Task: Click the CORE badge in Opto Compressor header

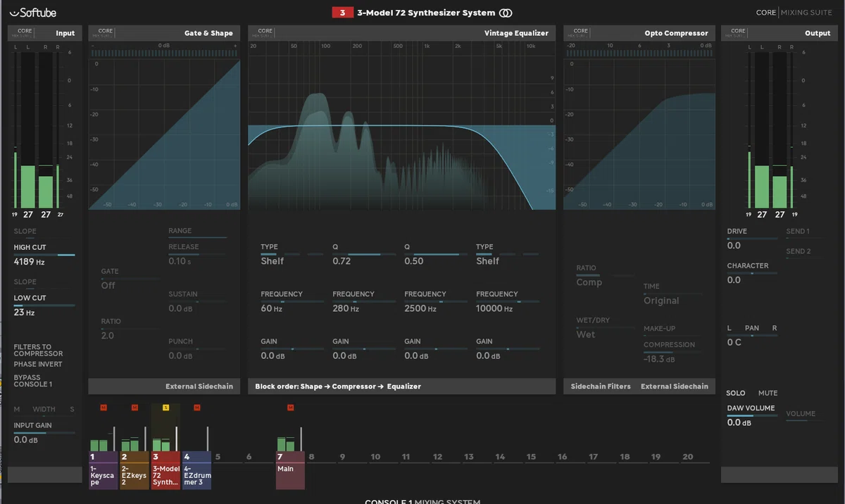Action: (x=581, y=32)
